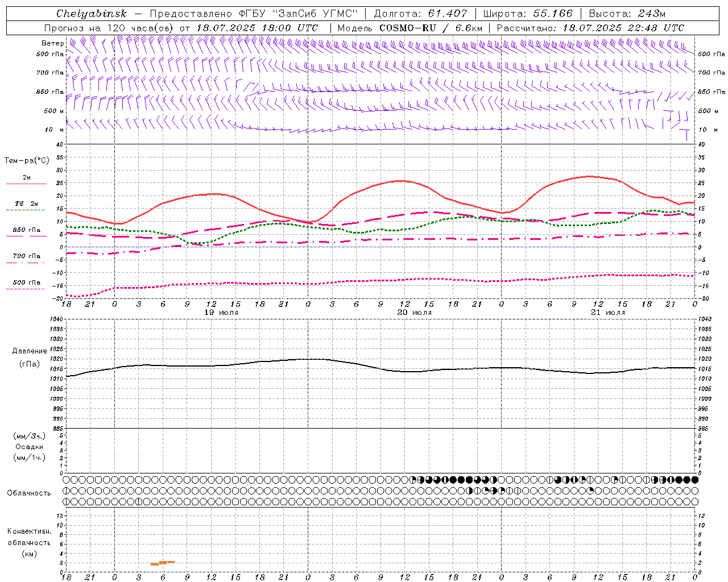Click the (мм/1ч.) precipitation unit label

tap(29, 458)
